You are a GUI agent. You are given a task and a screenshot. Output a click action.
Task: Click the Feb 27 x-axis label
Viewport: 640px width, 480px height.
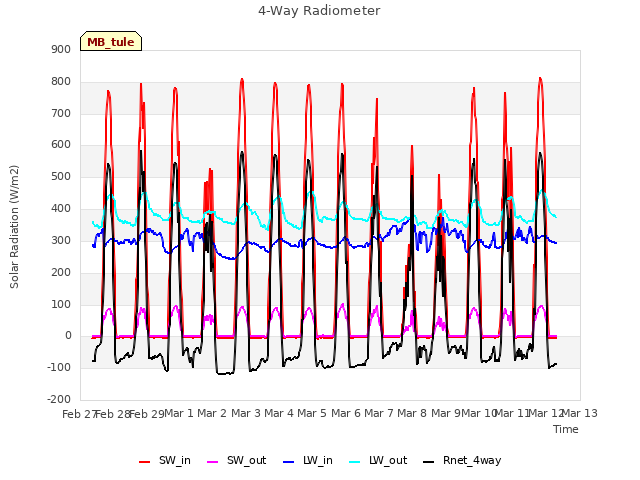(x=80, y=414)
